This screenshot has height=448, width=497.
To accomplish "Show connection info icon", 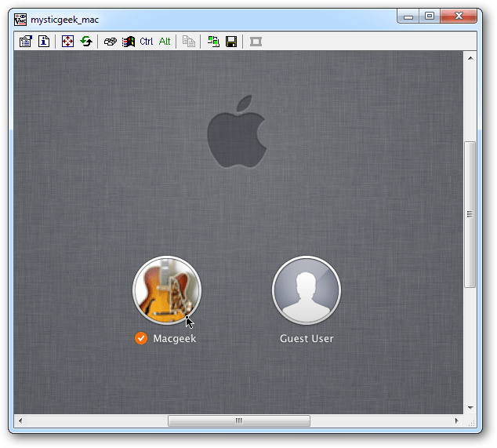I will tap(44, 42).
